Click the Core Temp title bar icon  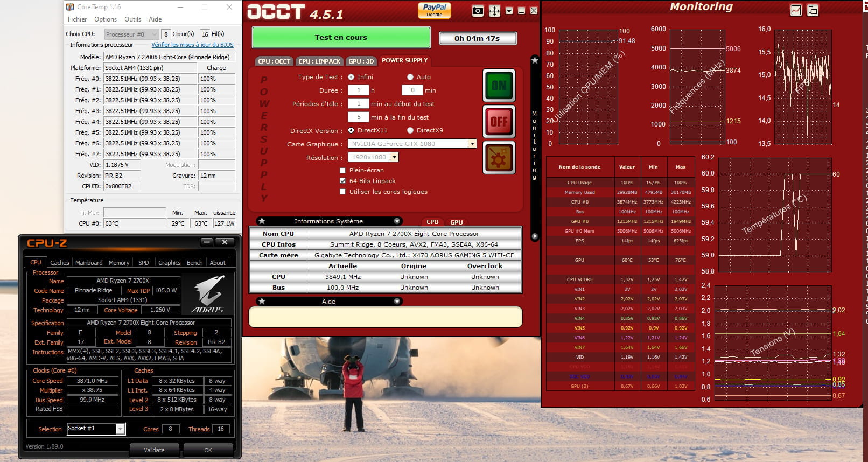coord(70,7)
